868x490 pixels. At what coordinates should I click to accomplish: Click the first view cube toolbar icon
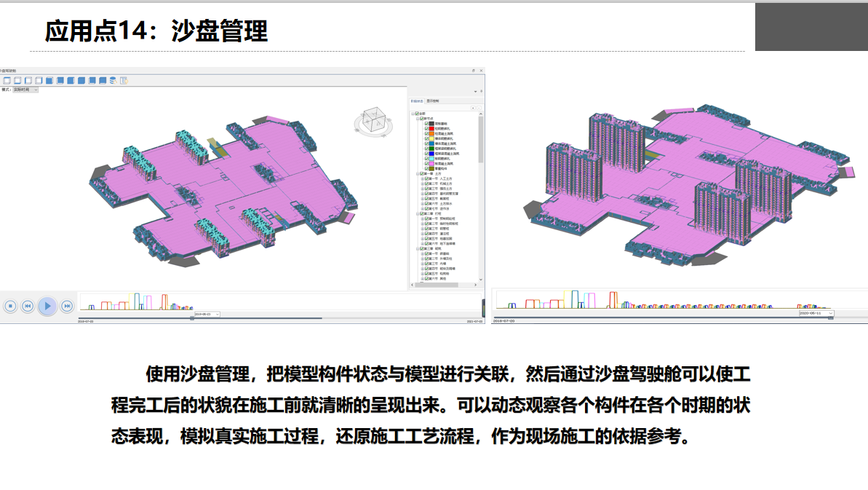pyautogui.click(x=7, y=80)
